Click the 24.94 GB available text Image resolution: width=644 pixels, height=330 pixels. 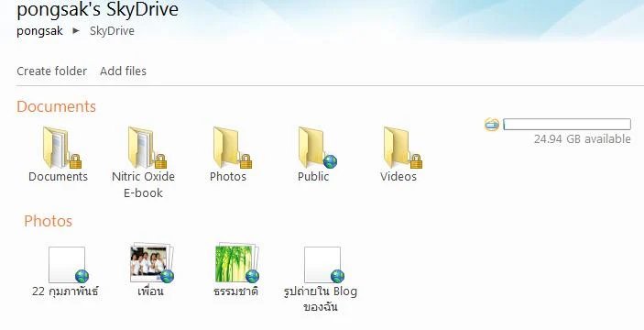pos(583,139)
